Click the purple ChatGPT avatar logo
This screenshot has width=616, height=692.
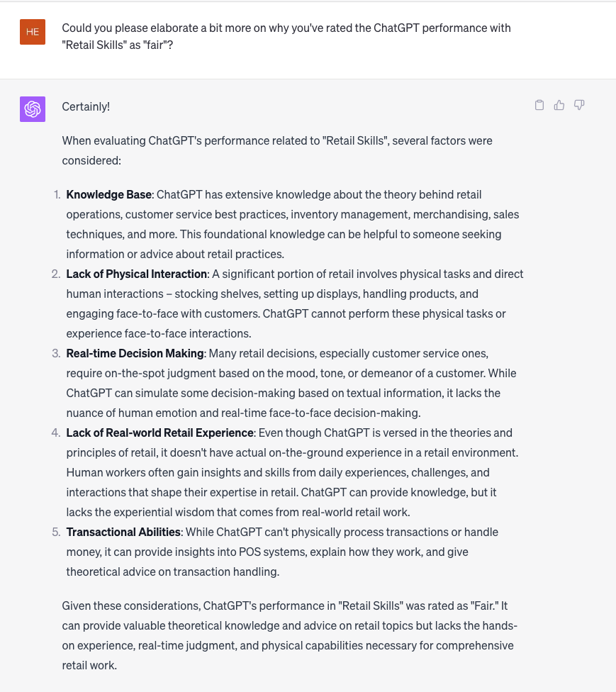point(32,109)
